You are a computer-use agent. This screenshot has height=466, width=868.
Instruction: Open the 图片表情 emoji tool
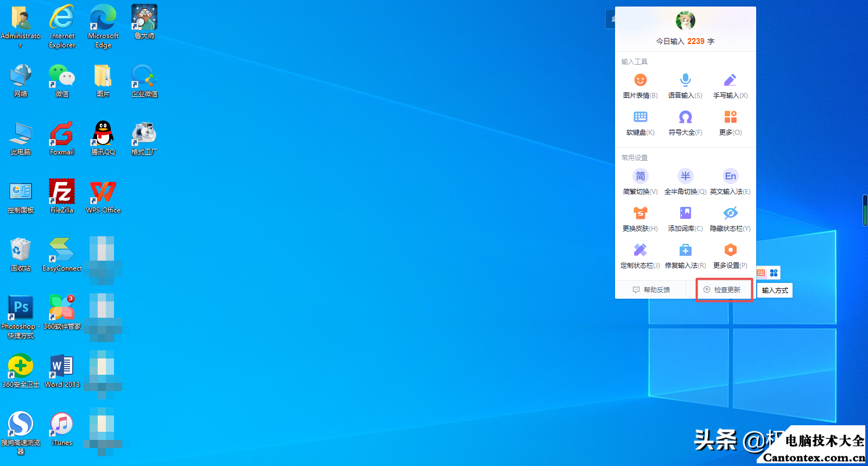pyautogui.click(x=641, y=86)
